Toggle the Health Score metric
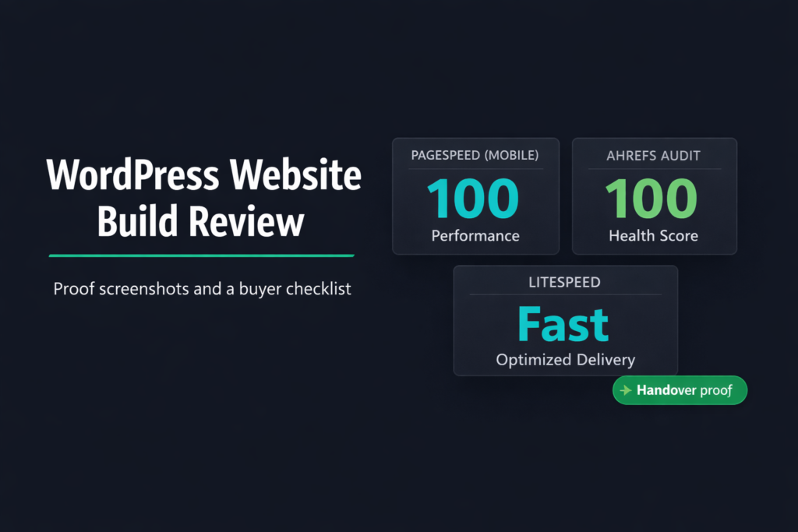798x532 pixels. [x=653, y=235]
